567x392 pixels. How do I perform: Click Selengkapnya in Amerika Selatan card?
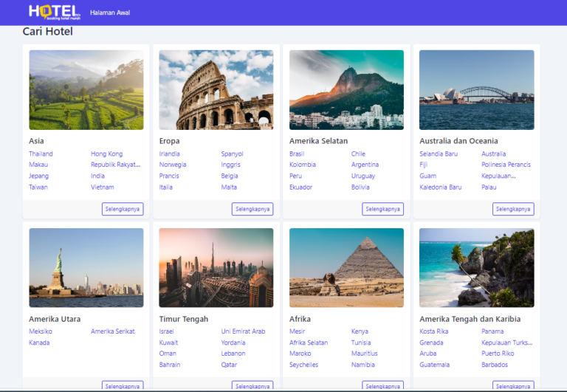tap(382, 209)
